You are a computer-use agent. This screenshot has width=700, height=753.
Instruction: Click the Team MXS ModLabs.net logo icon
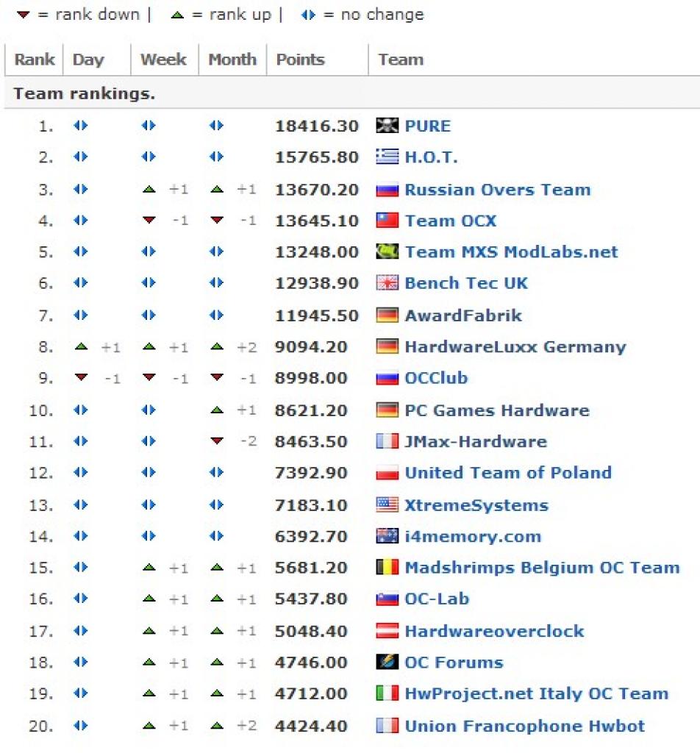[x=387, y=251]
